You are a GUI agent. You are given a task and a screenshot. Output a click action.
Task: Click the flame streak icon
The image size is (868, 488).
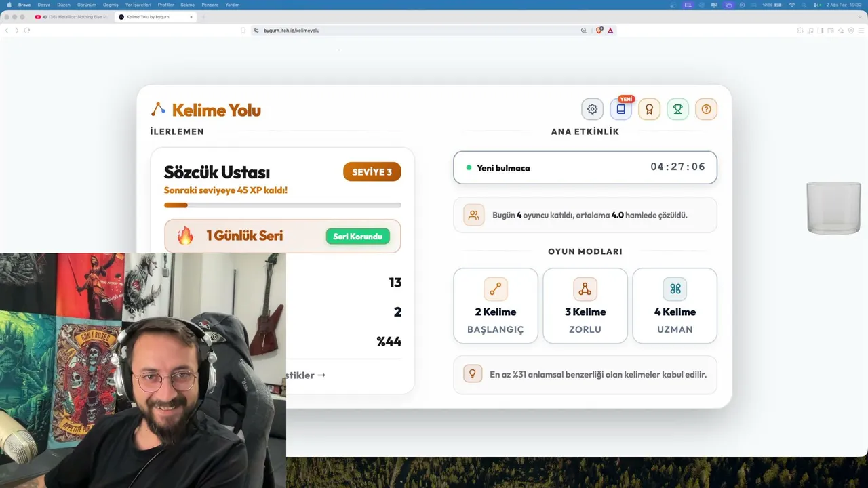185,236
